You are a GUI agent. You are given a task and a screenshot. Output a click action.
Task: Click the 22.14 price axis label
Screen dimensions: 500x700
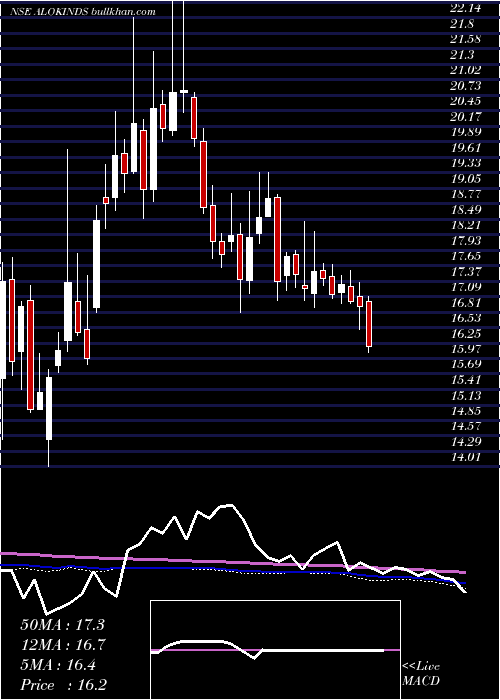(x=466, y=8)
